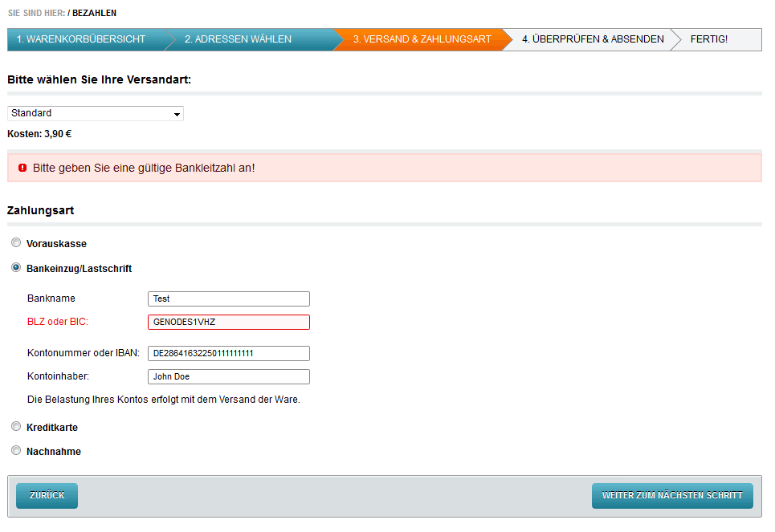Click the Bankleitzahl error message banner

384,169
